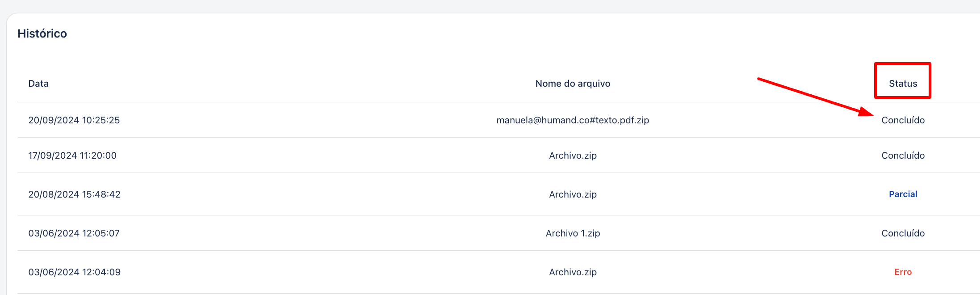980x295 pixels.
Task: Click the Nome do arquivo column header
Action: [573, 84]
